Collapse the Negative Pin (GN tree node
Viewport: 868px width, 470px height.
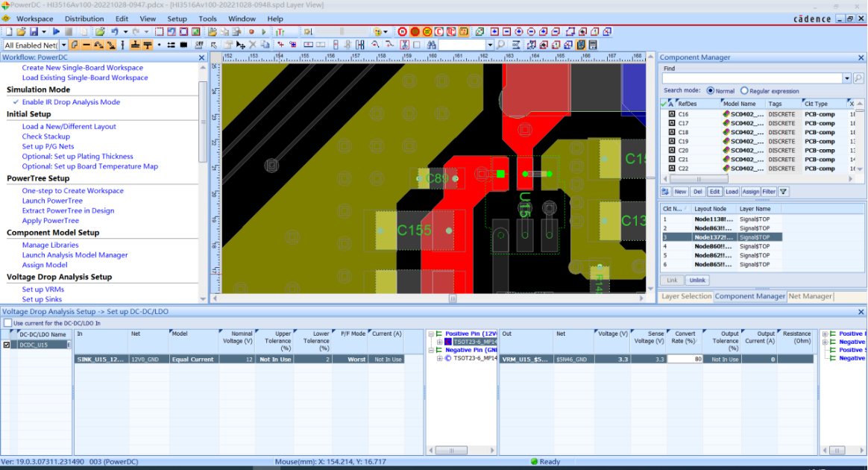coord(431,350)
